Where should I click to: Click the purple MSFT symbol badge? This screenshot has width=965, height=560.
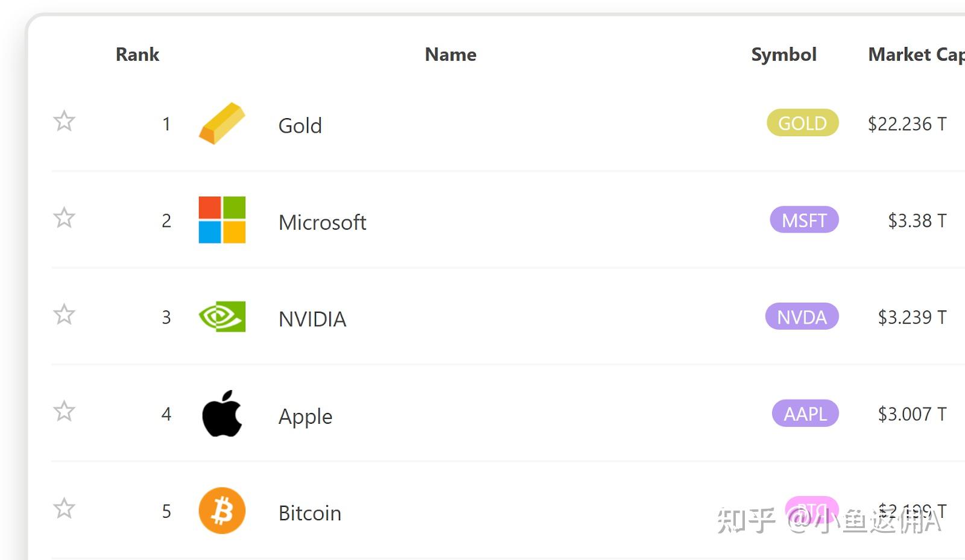[804, 220]
